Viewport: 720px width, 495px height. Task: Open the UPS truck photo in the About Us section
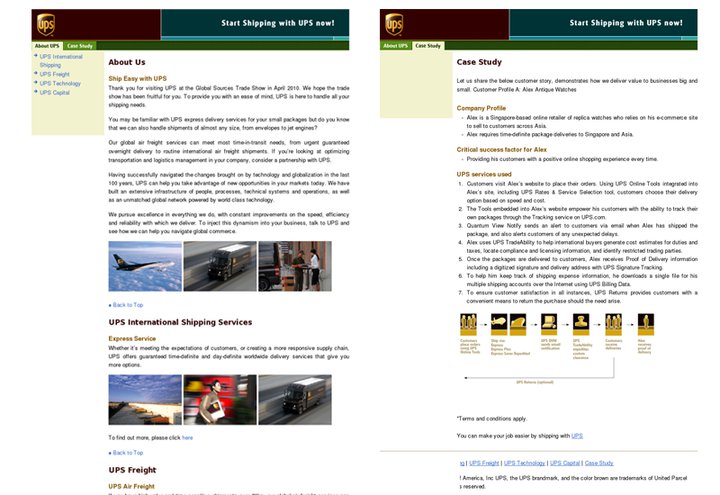tap(220, 266)
